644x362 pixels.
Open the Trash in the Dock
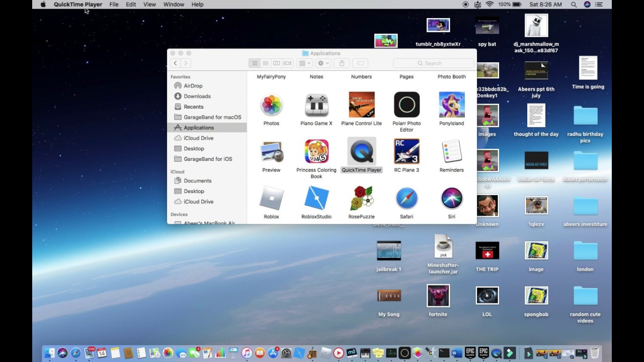point(594,353)
